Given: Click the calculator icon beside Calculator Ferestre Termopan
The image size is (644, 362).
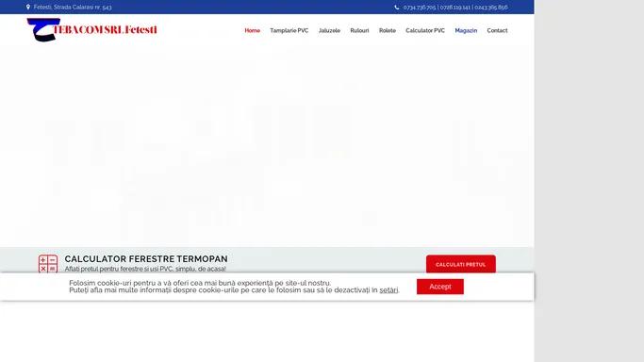Looking at the screenshot, I should point(48,264).
